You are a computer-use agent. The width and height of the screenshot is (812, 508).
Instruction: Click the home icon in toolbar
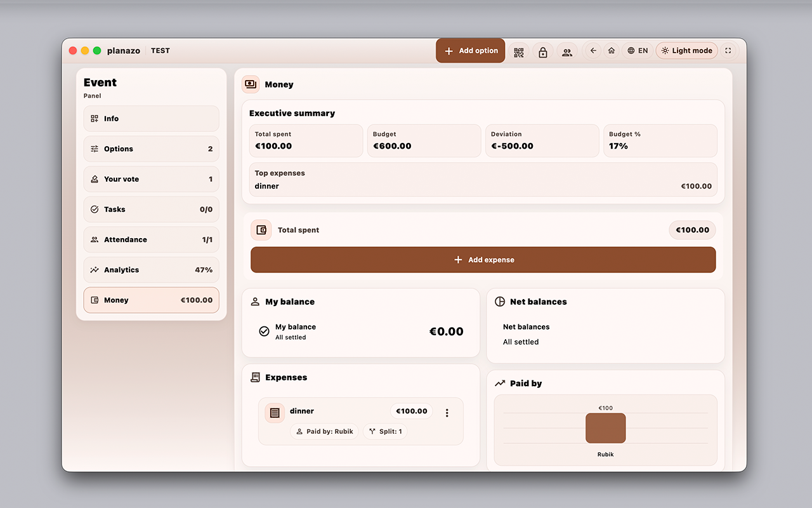point(612,51)
